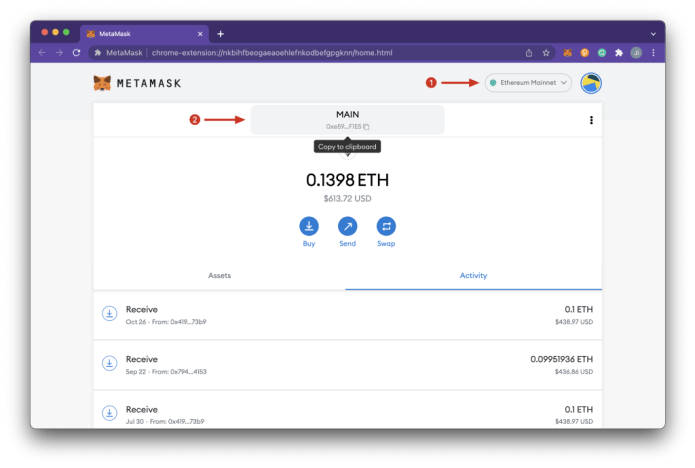The image size is (695, 468).
Task: Open Chrome three-dot menu
Action: 653,53
